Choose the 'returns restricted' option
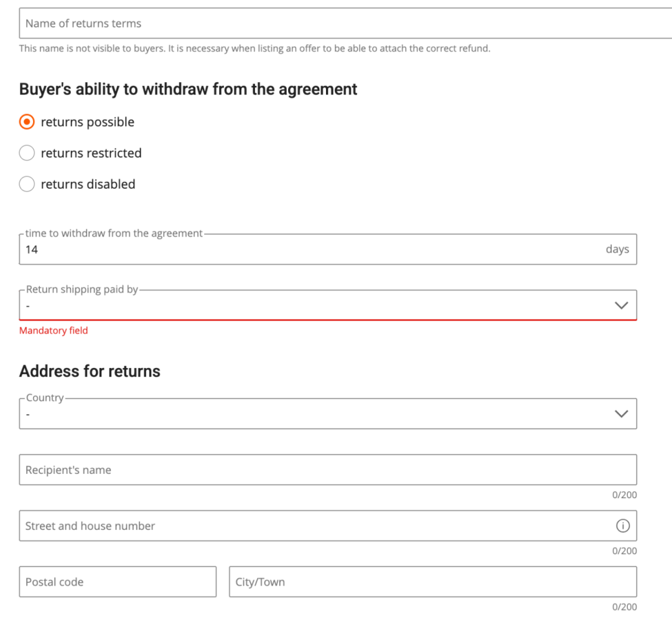 (27, 153)
